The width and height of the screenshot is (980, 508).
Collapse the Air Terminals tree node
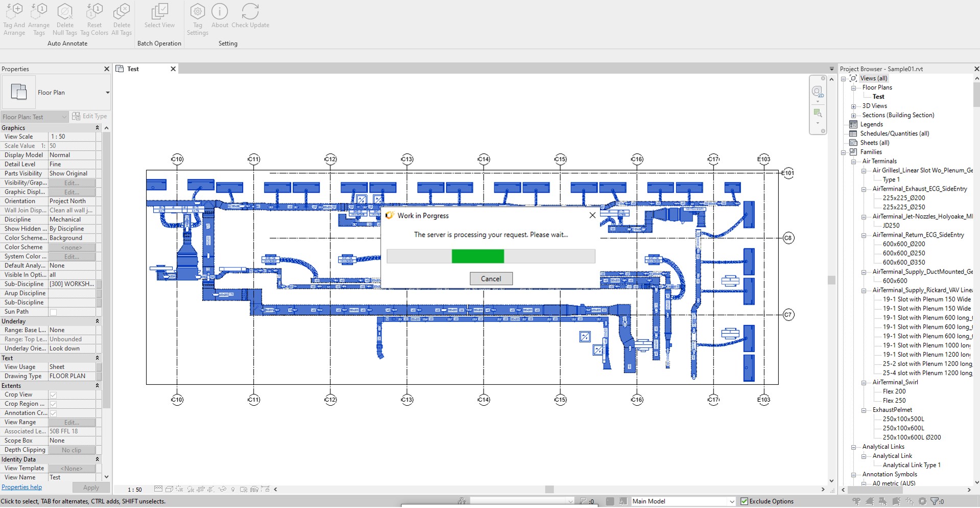pos(853,161)
